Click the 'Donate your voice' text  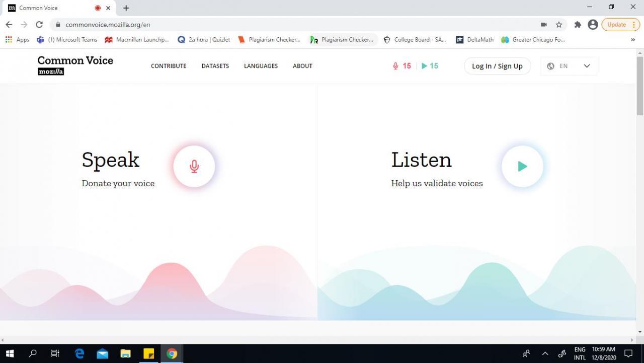[118, 183]
